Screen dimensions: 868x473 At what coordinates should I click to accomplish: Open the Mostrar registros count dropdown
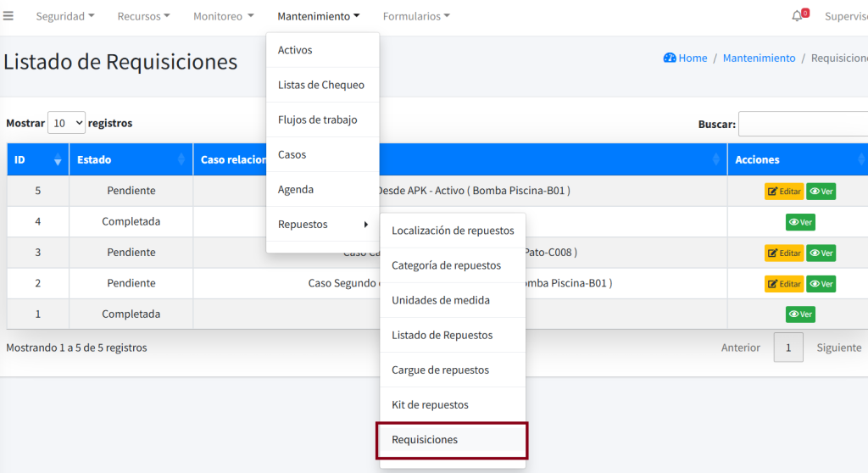coord(66,123)
